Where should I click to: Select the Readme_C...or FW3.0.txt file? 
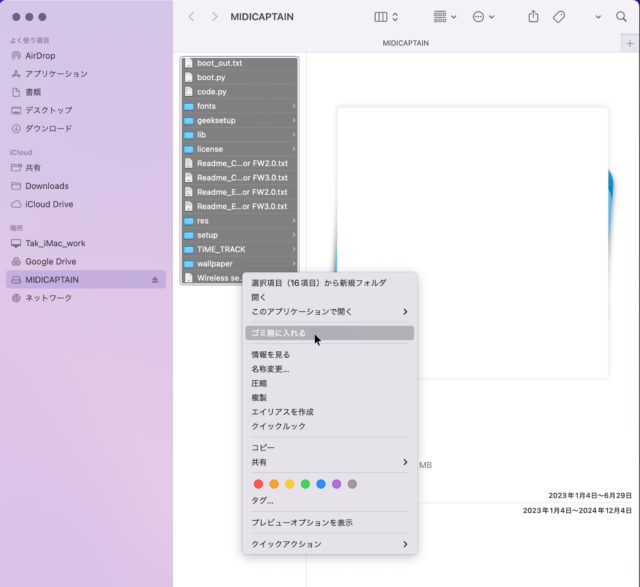tap(240, 178)
